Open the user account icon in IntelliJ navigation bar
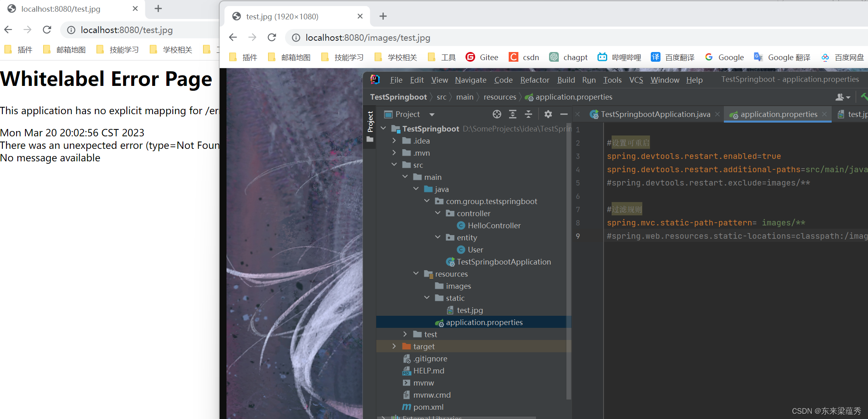 843,97
